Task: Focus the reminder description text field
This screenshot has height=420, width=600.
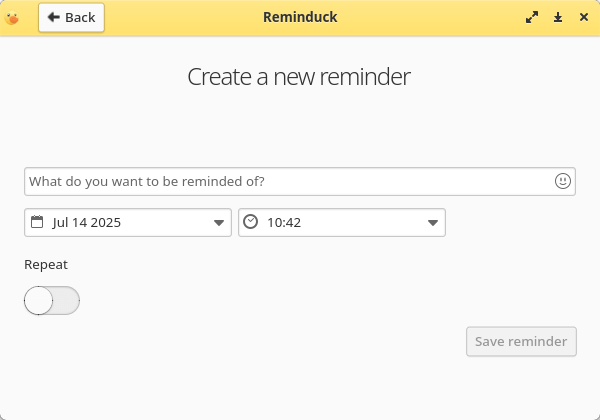Action: pyautogui.click(x=300, y=181)
